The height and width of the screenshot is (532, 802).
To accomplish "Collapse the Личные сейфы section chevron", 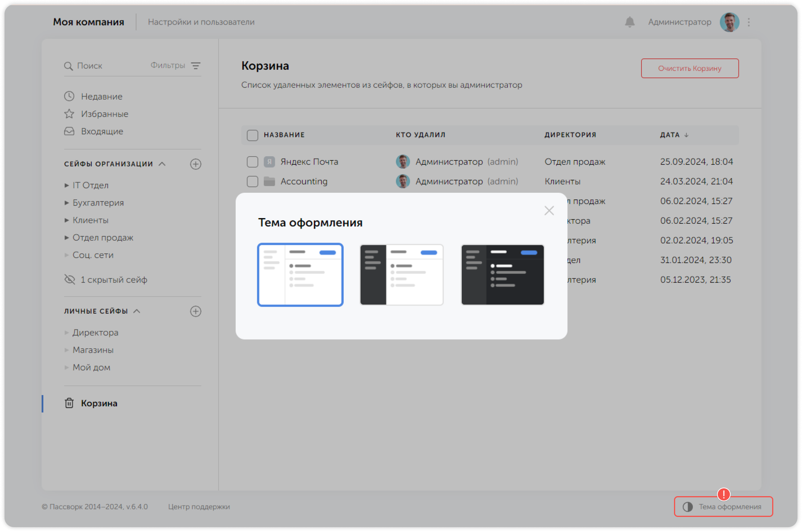I will pyautogui.click(x=137, y=311).
